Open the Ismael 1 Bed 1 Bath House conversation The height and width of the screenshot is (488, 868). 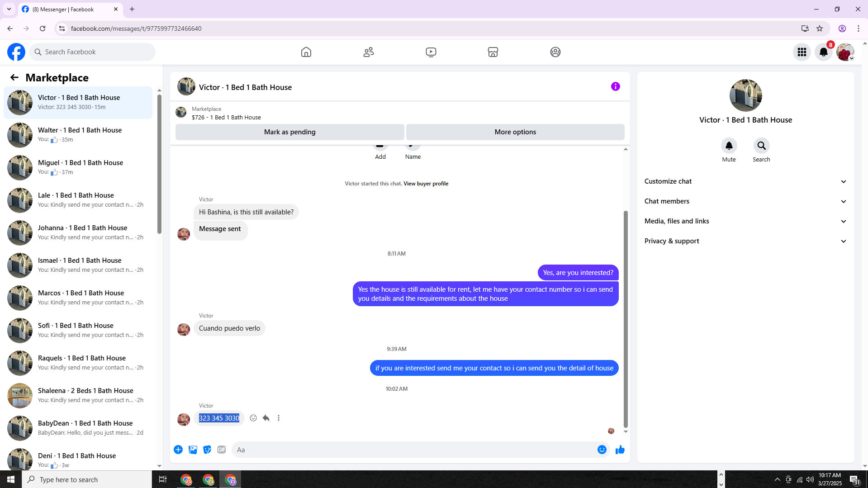click(x=78, y=265)
